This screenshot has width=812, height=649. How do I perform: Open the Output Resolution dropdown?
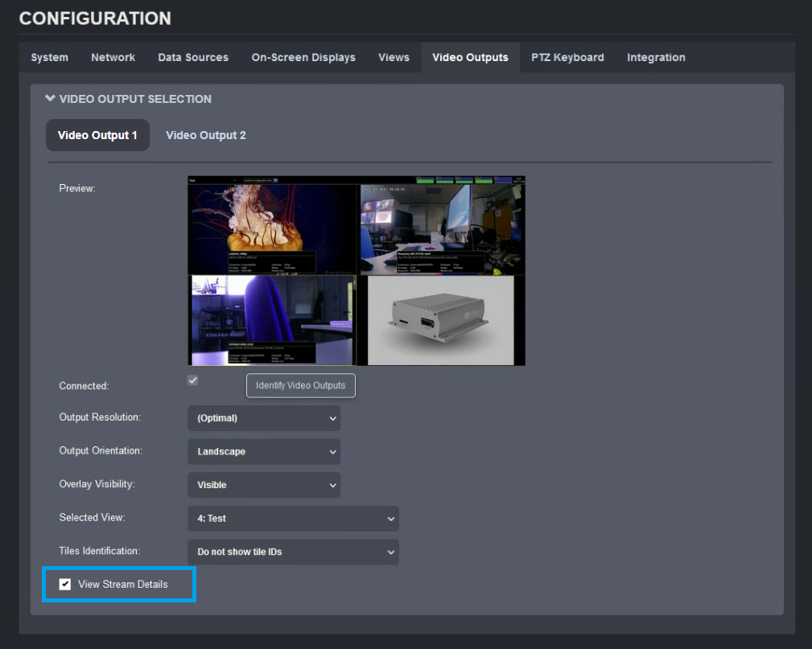pos(264,418)
